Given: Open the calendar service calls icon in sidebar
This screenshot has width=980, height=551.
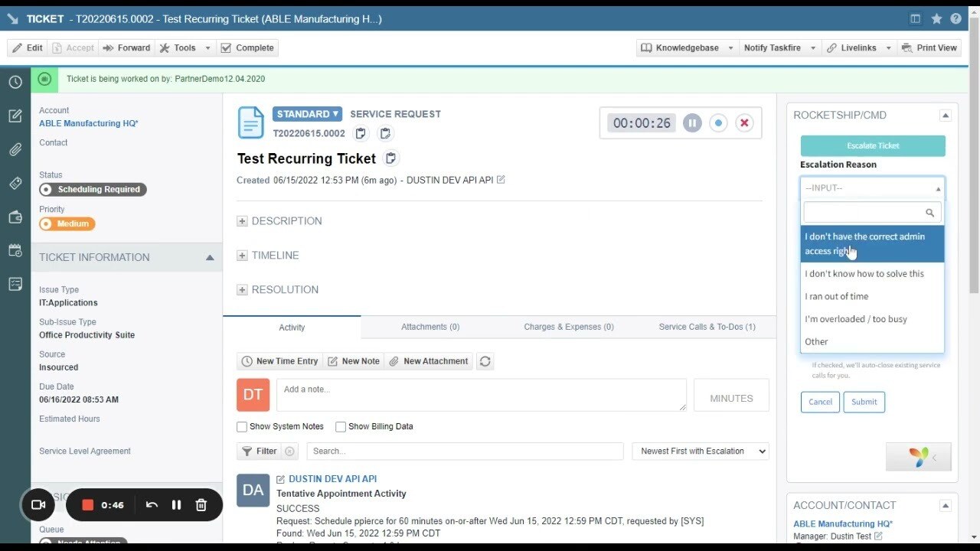Looking at the screenshot, I should (x=15, y=250).
